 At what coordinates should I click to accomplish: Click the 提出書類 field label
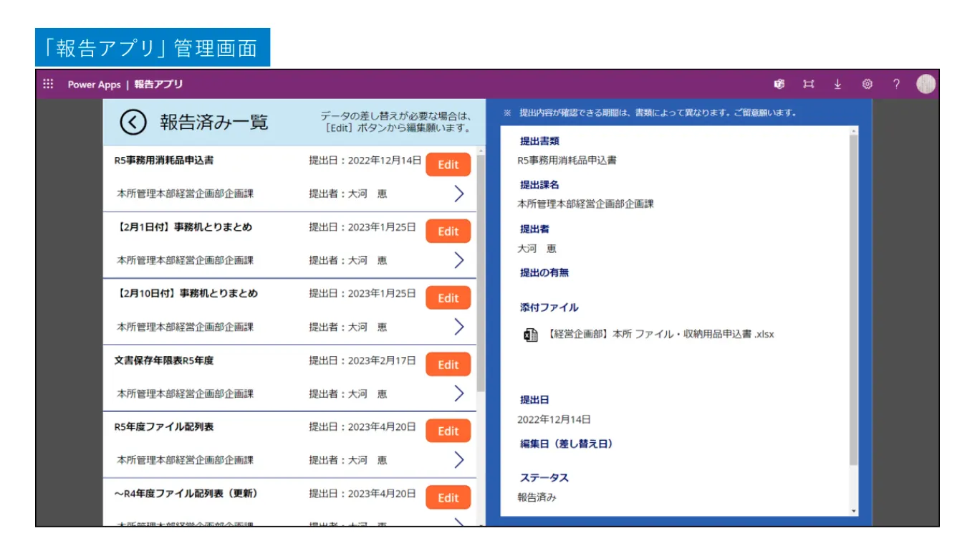(x=539, y=141)
